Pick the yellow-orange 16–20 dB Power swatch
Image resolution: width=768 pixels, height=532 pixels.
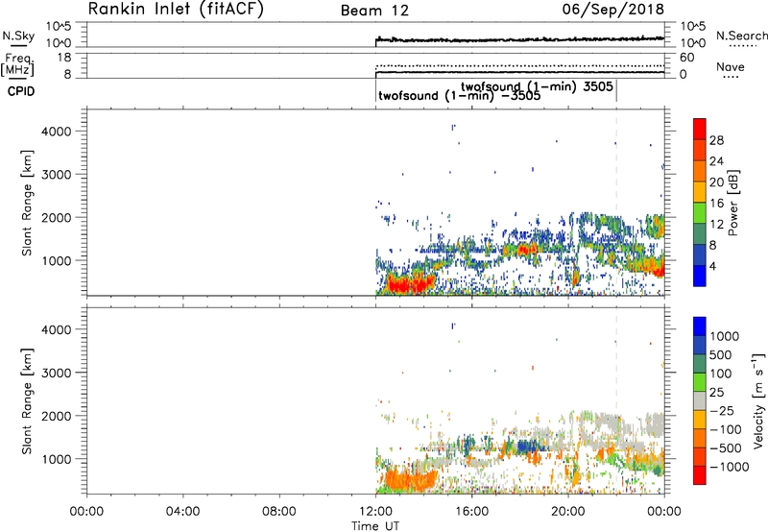700,192
